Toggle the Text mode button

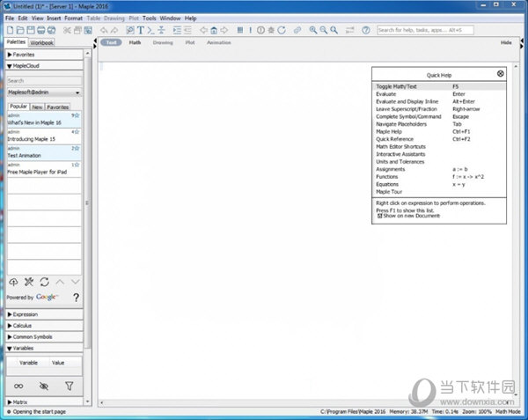point(111,42)
